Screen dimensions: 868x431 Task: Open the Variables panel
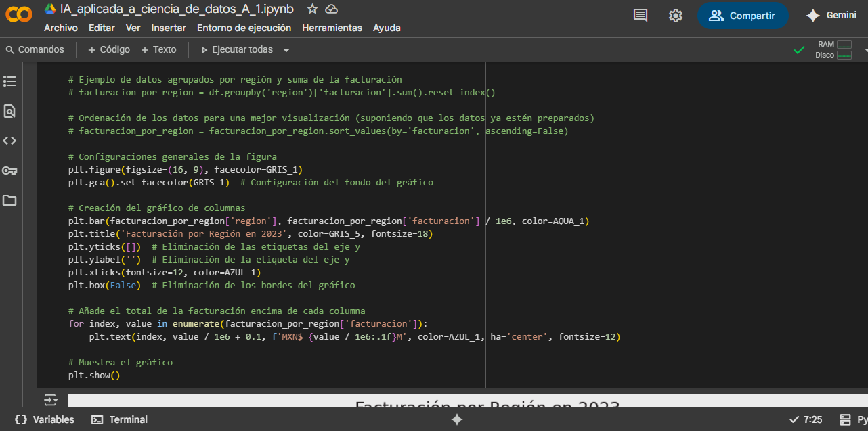pyautogui.click(x=45, y=419)
